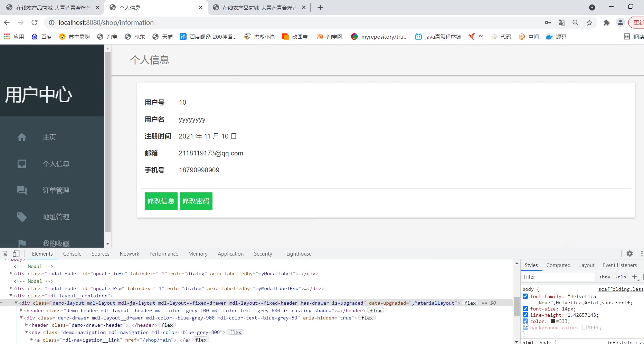This screenshot has width=644, height=344.
Task: Open the myrepository bookmark
Action: click(379, 37)
